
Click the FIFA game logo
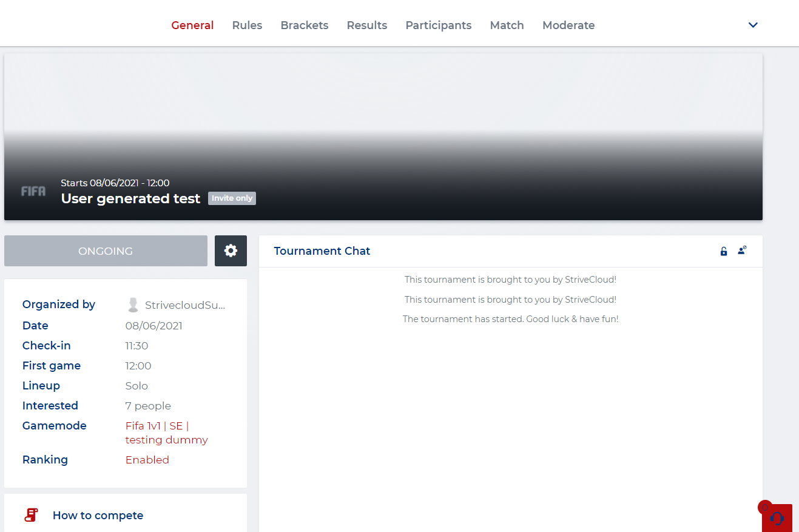coord(33,191)
